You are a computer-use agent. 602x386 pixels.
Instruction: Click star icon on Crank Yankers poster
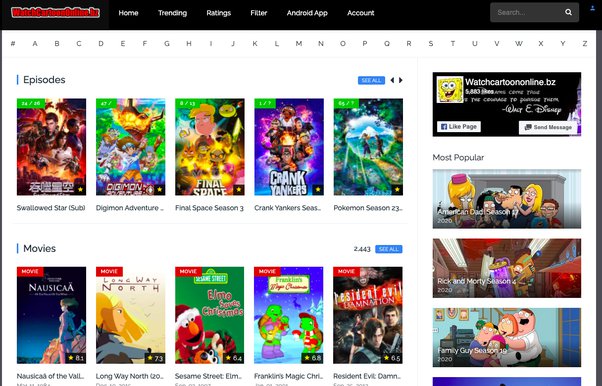[318, 189]
